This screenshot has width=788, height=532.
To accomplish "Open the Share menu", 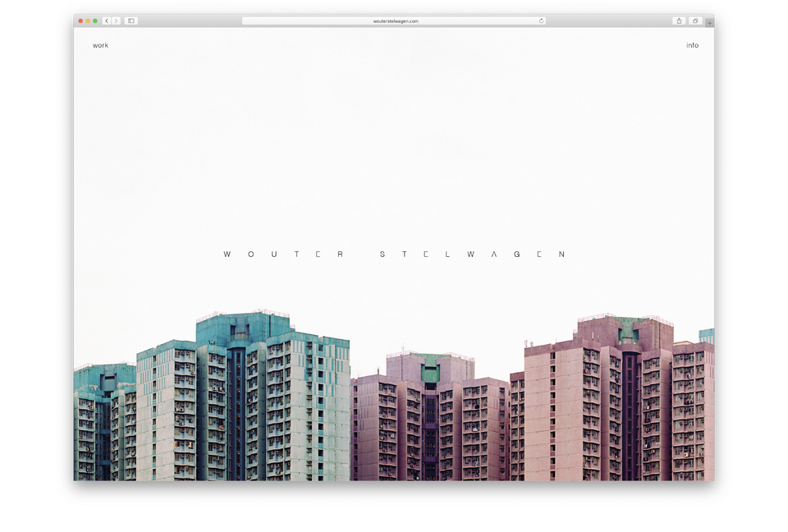I will pos(679,21).
